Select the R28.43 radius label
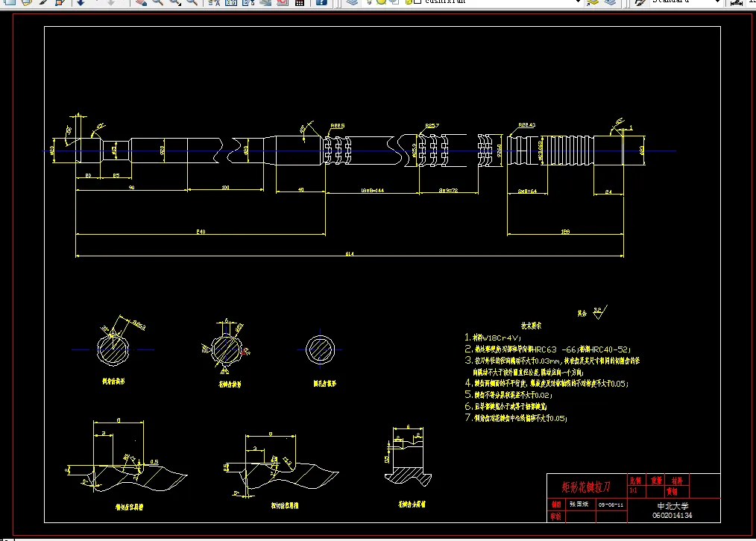This screenshot has width=756, height=541. point(526,124)
